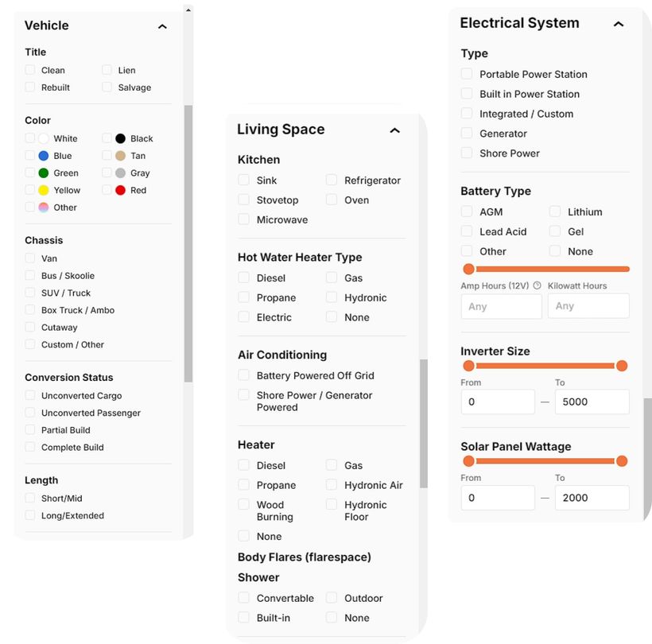The width and height of the screenshot is (652, 644).
Task: Check the Complete Build conversion status
Action: pos(29,447)
